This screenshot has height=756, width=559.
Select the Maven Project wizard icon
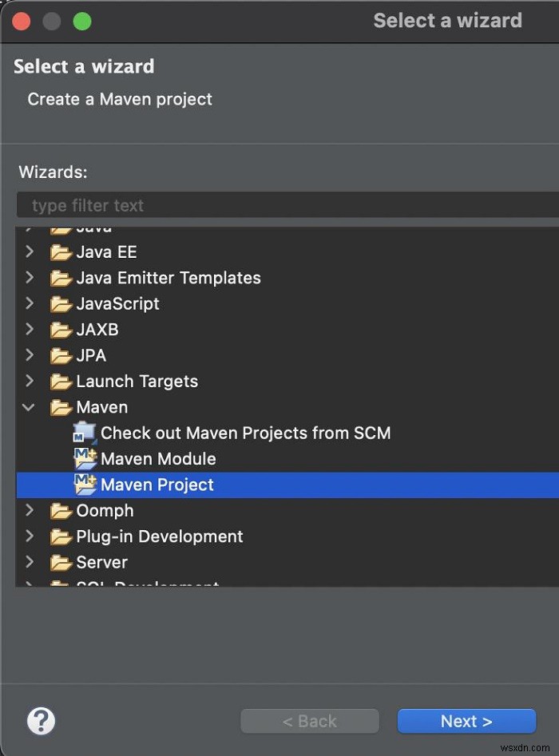click(x=85, y=485)
